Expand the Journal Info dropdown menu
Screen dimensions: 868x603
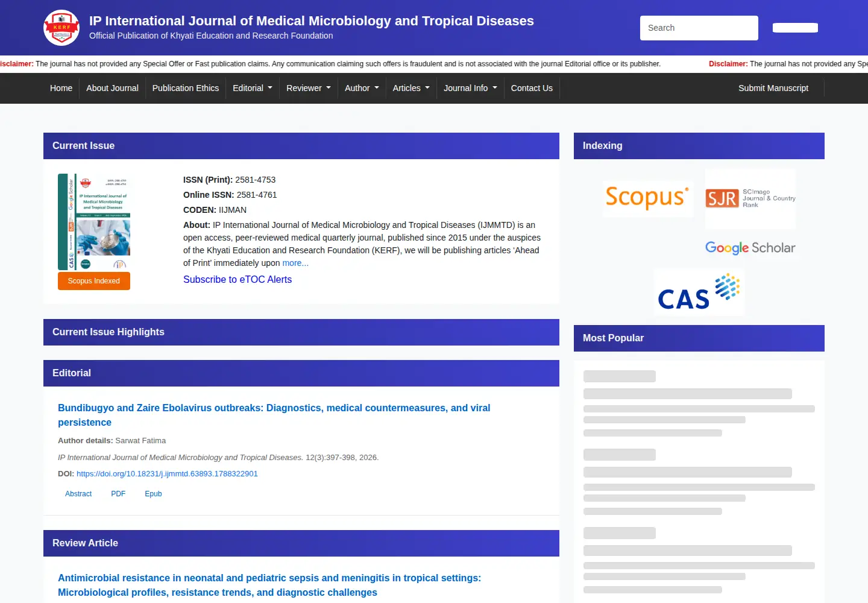470,88
